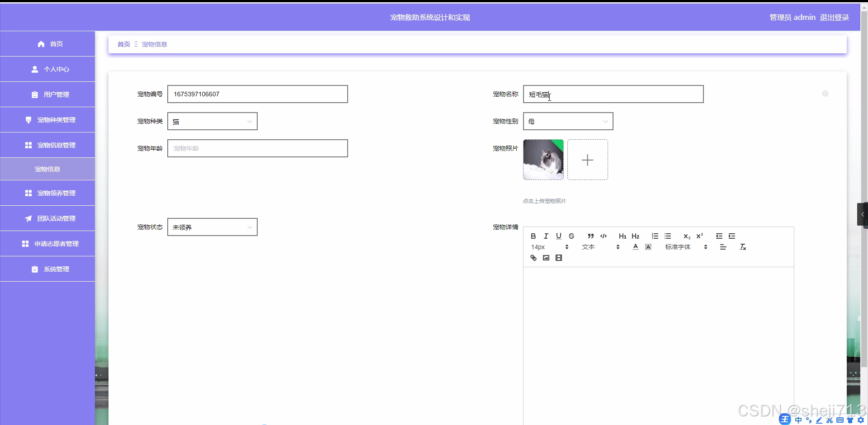Click the cat photo thumbnail
This screenshot has height=425, width=868.
tap(543, 160)
